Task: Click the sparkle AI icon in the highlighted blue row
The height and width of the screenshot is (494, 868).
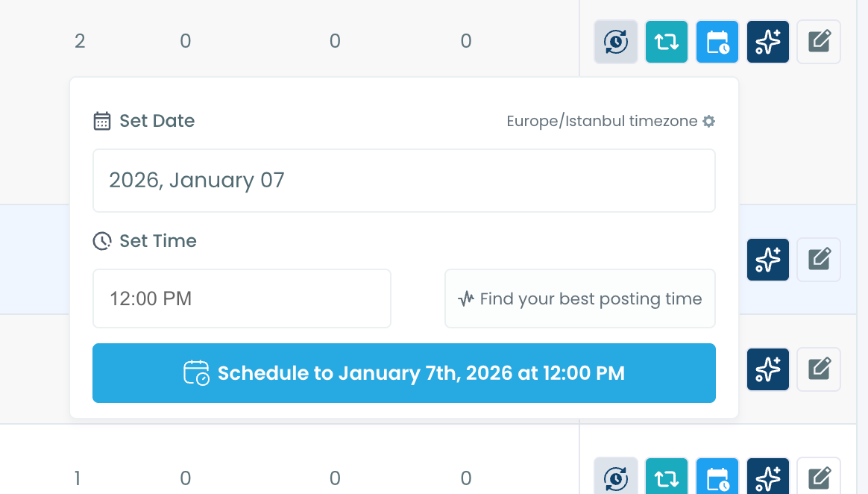Action: pos(768,260)
